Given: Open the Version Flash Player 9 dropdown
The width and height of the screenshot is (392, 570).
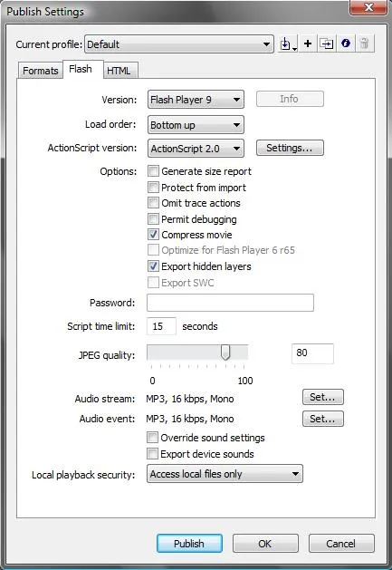Looking at the screenshot, I should (x=196, y=100).
